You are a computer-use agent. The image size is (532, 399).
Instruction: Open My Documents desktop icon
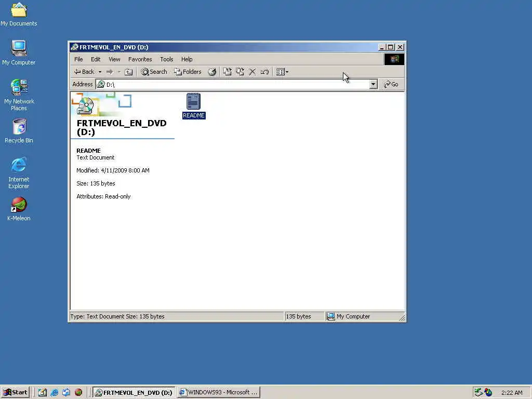pyautogui.click(x=19, y=15)
